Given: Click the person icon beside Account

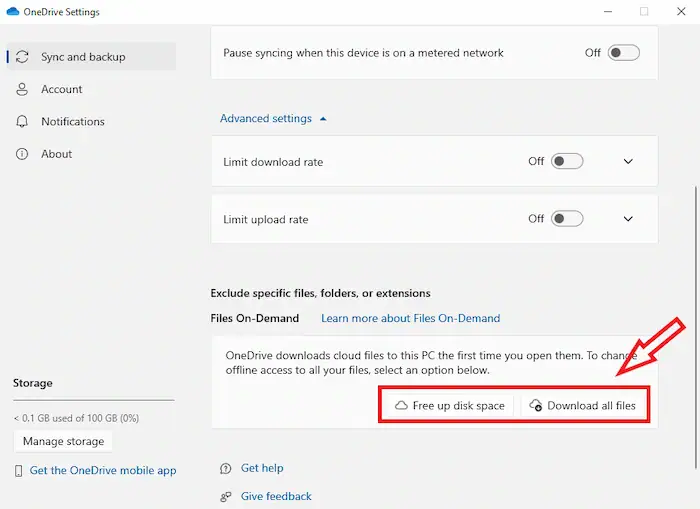Looking at the screenshot, I should click(x=22, y=89).
